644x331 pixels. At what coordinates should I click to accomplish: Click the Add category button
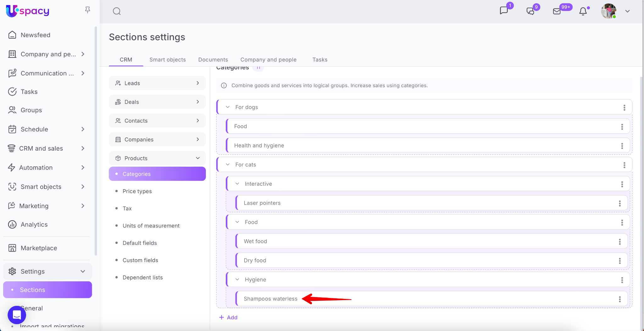pos(228,317)
